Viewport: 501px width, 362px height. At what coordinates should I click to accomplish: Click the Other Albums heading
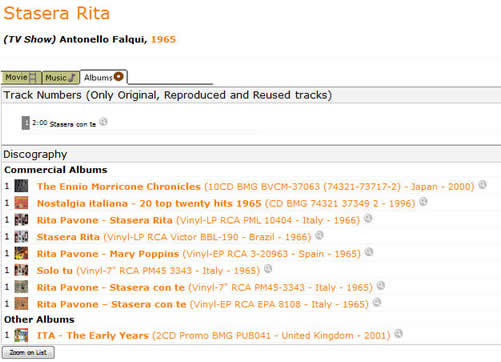pyautogui.click(x=39, y=319)
